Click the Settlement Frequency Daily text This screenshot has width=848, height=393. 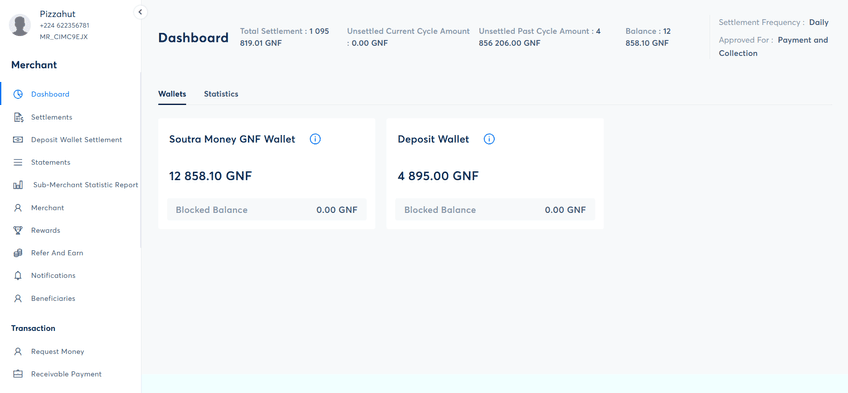(x=773, y=23)
